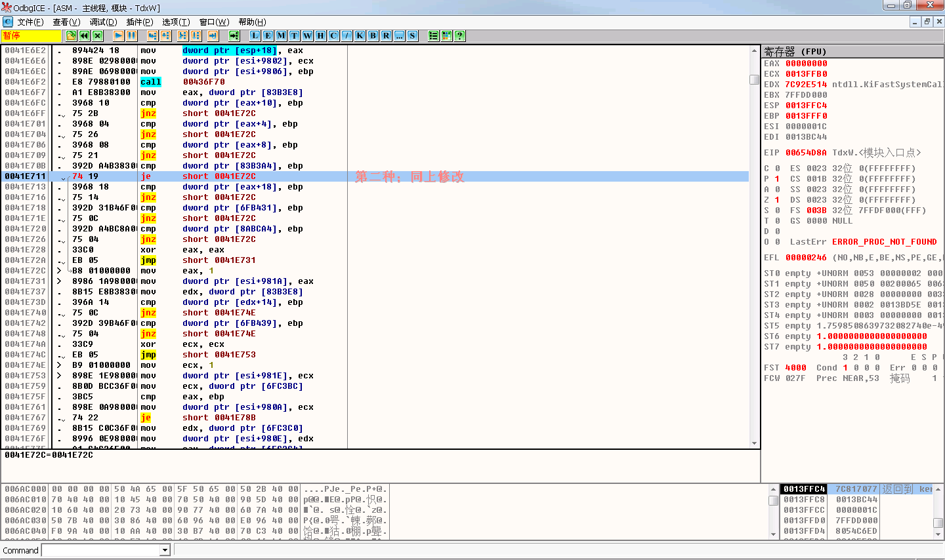Open the 插件(P) menu

click(140, 22)
